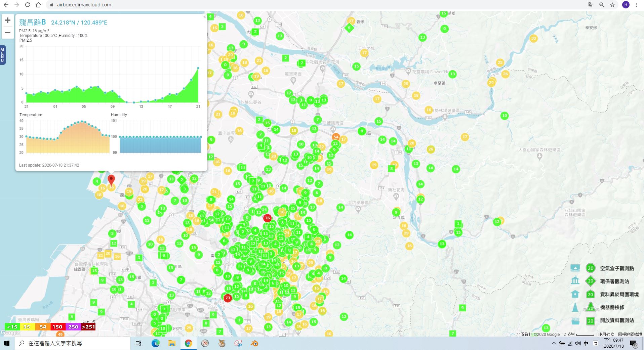Image resolution: width=644 pixels, height=350 pixels.
Task: Click the Google logo on map
Action: pyautogui.click(x=10, y=333)
